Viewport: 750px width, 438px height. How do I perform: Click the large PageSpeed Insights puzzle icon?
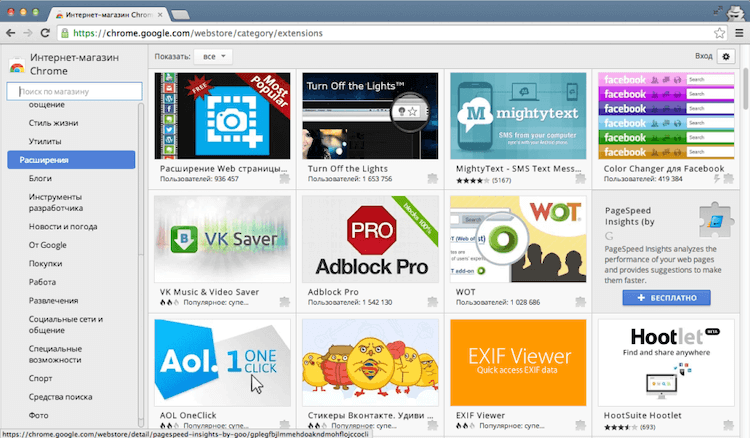[x=716, y=220]
